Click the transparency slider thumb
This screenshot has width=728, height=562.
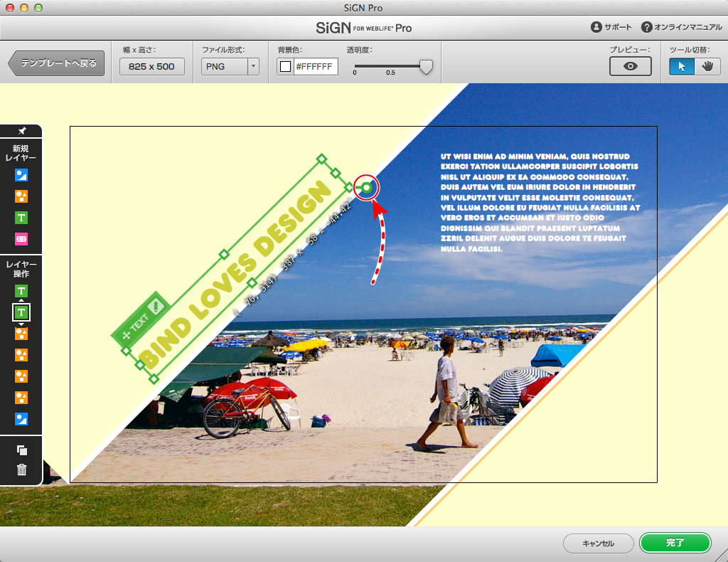coord(427,67)
